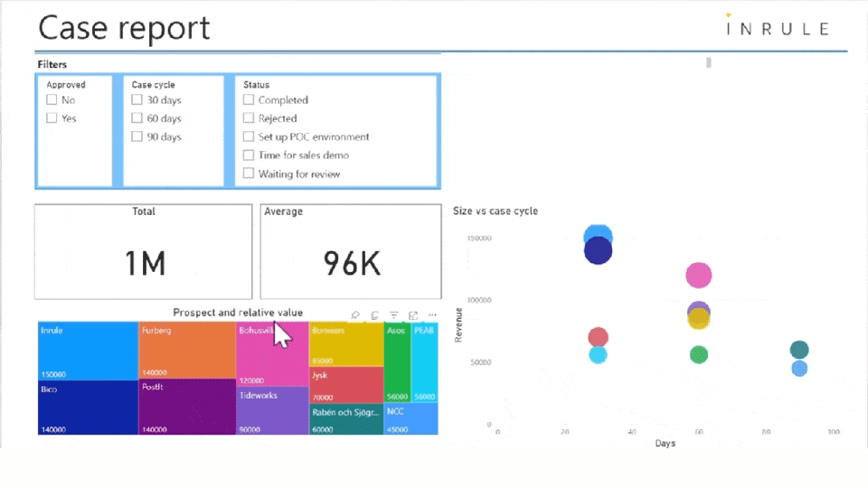Select the Average card showing 96K
868x488 pixels.
tap(351, 252)
